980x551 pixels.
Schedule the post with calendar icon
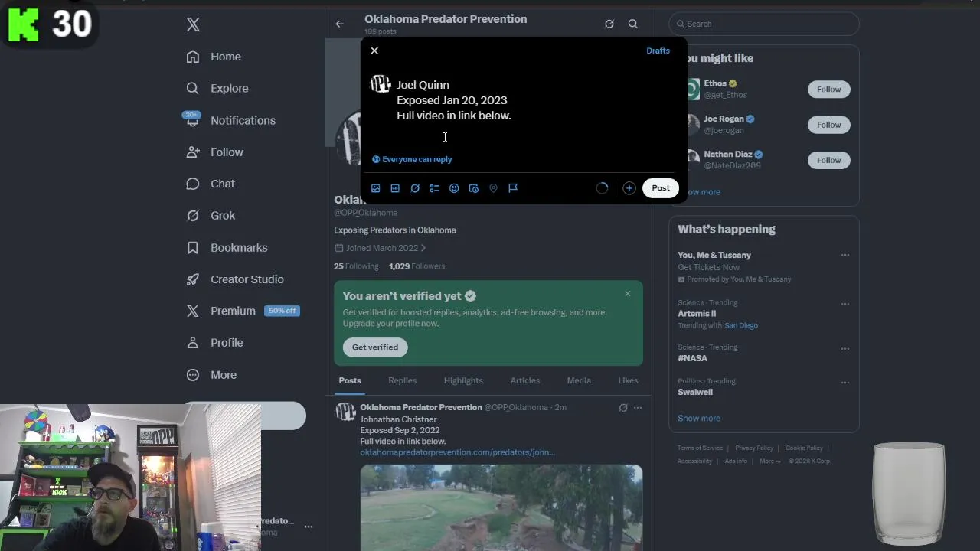pos(474,188)
